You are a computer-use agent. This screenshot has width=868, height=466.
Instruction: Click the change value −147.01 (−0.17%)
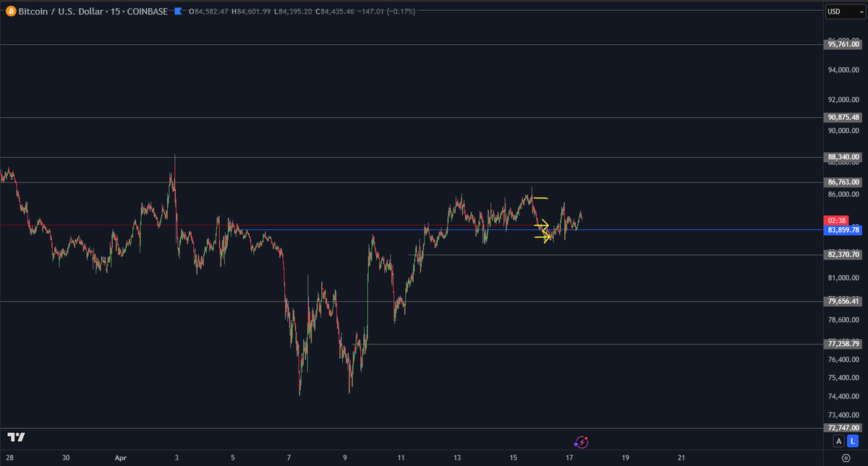click(385, 12)
